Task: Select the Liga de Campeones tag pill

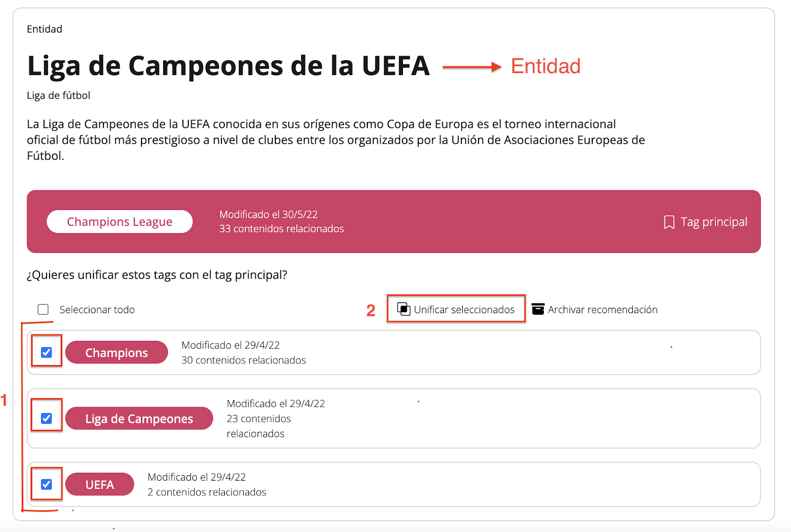Action: point(139,419)
